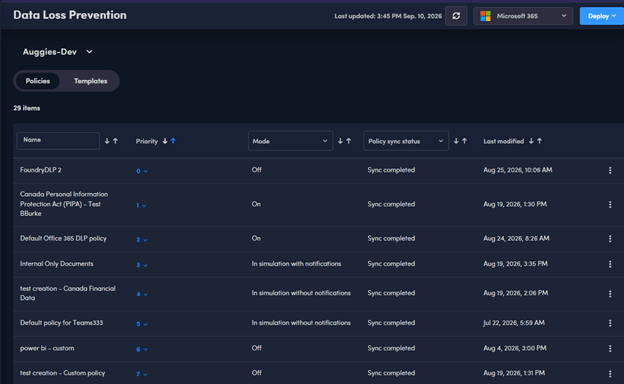Click Sync completed status for FoundryDLP 2
Image resolution: width=624 pixels, height=384 pixels.
391,170
